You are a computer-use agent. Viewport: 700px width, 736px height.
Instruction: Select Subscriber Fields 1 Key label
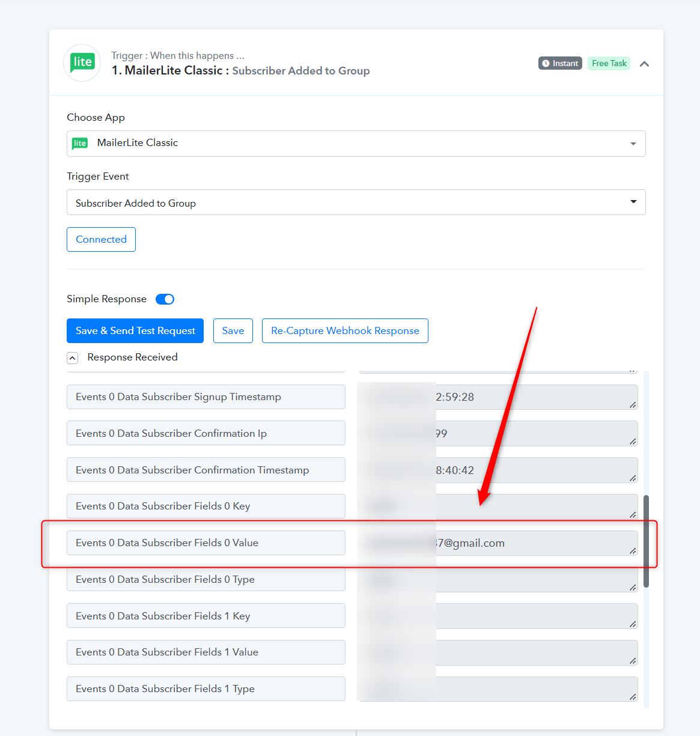coord(206,616)
